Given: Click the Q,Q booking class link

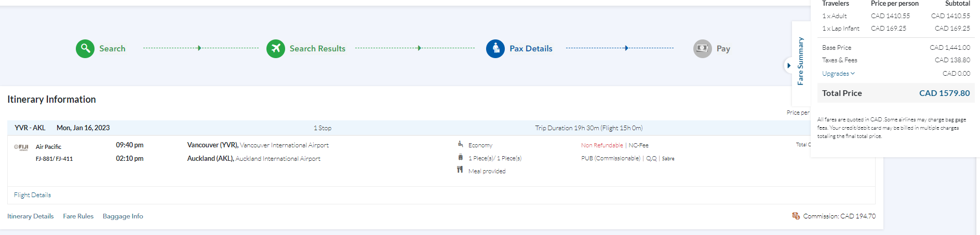Looking at the screenshot, I should (x=651, y=159).
